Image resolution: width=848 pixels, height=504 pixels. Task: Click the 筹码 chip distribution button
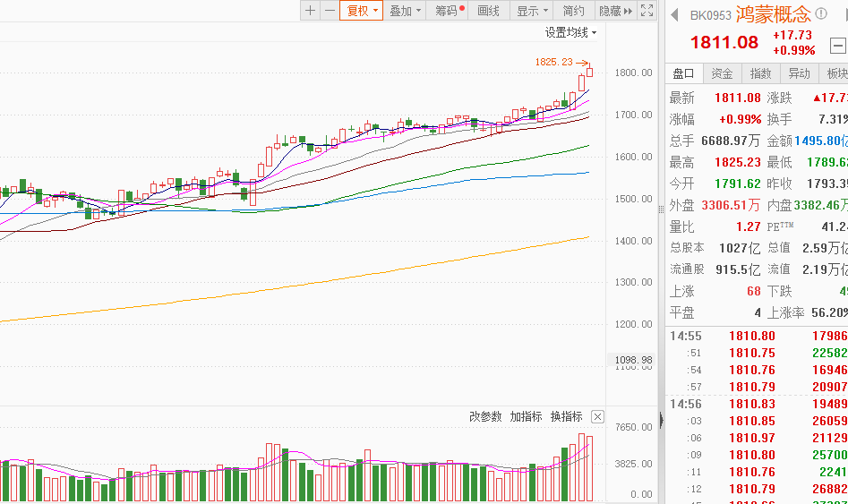tap(448, 11)
